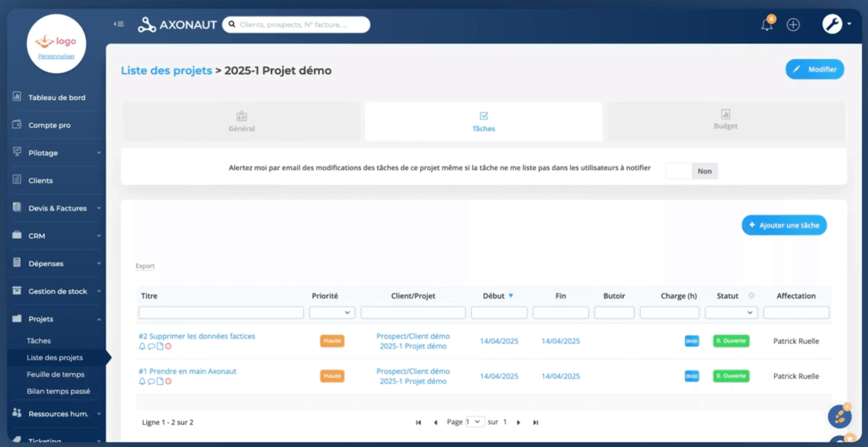
Task: Expand the Ressources hum. sidebar menu
Action: point(56,414)
